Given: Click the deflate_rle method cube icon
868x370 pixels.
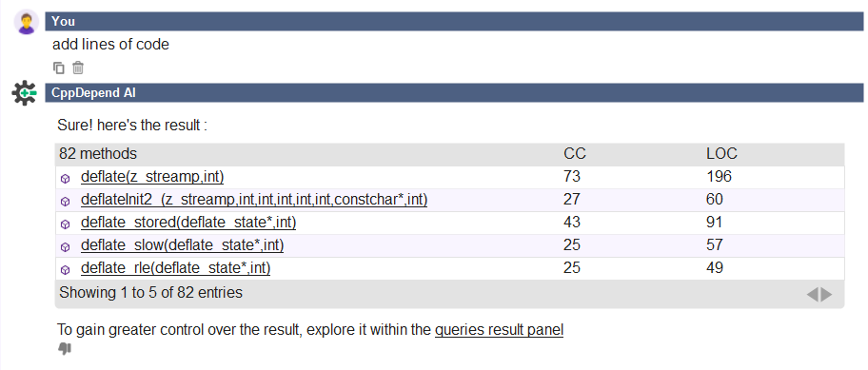Looking at the screenshot, I should point(66,270).
